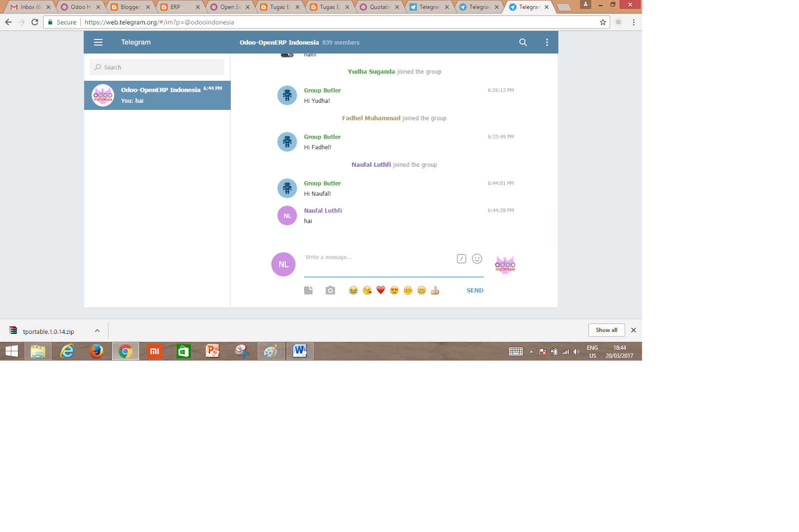799x532 pixels.
Task: Open Group Butler name above Hi Naufal!
Action: pos(322,184)
